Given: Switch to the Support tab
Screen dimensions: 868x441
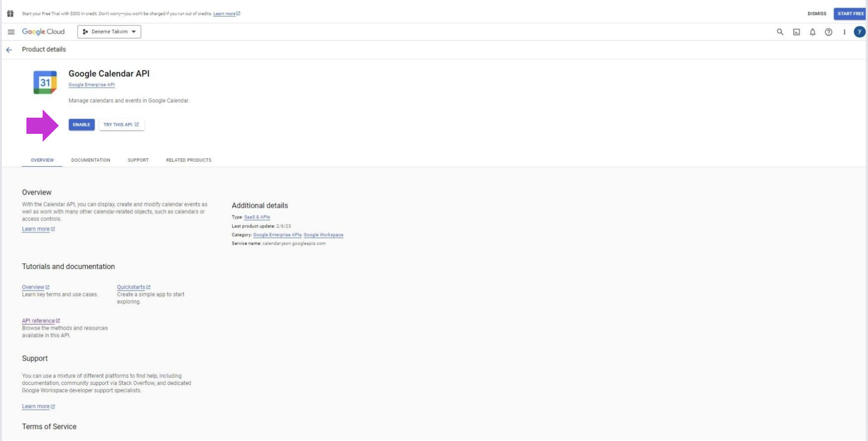Looking at the screenshot, I should 138,160.
